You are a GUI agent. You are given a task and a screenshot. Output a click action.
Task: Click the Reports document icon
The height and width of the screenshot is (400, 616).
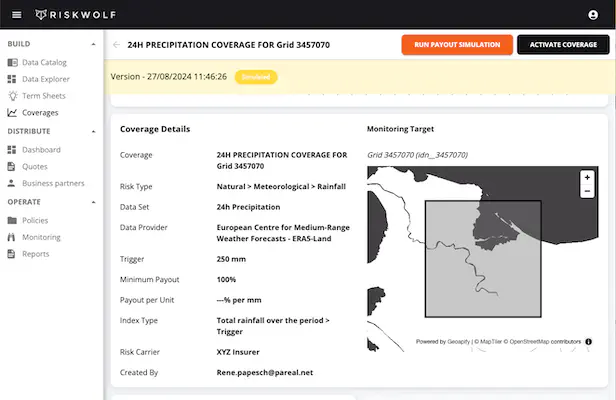[x=11, y=254]
